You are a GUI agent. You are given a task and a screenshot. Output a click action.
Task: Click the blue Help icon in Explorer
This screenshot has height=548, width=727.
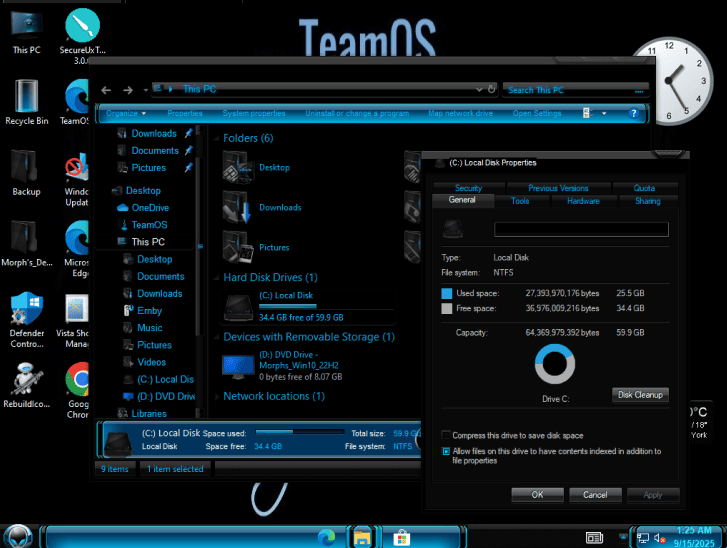[633, 114]
